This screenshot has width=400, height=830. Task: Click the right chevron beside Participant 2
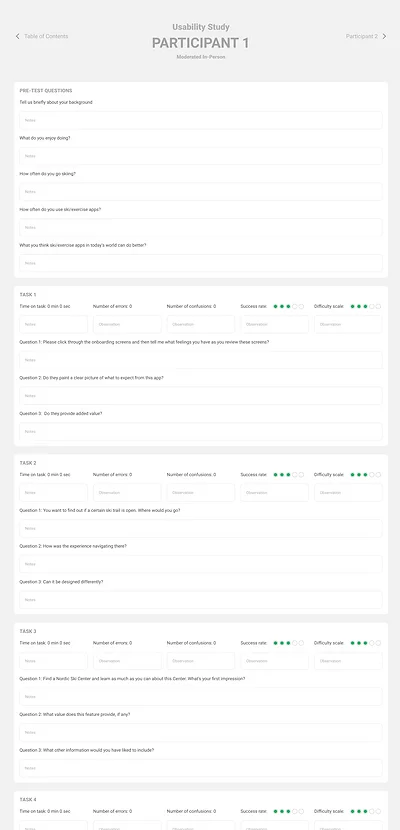[x=384, y=37]
